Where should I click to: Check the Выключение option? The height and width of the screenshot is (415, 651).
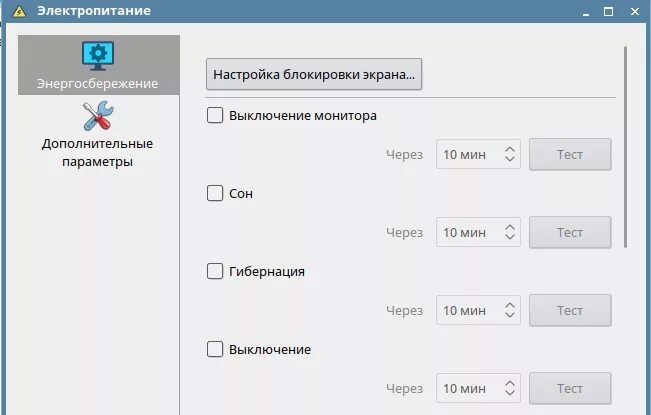coord(214,350)
